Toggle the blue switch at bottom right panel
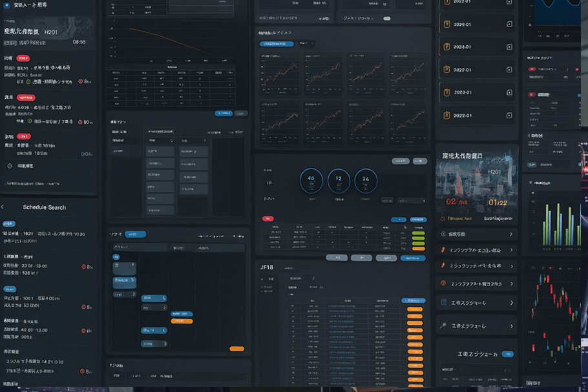This screenshot has height=392, width=588. 507,354
